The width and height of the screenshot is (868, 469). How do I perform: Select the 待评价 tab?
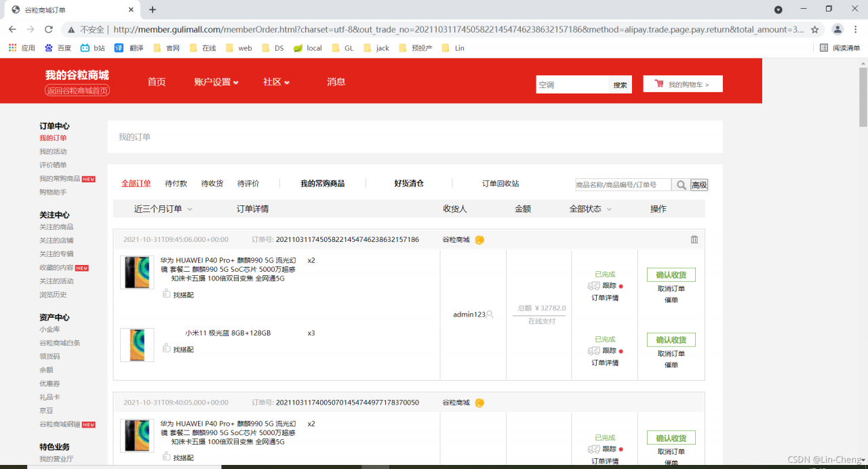(248, 184)
